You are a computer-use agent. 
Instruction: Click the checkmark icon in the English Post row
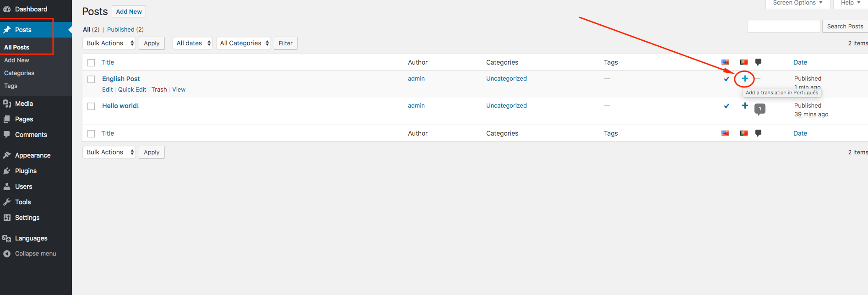tap(726, 79)
